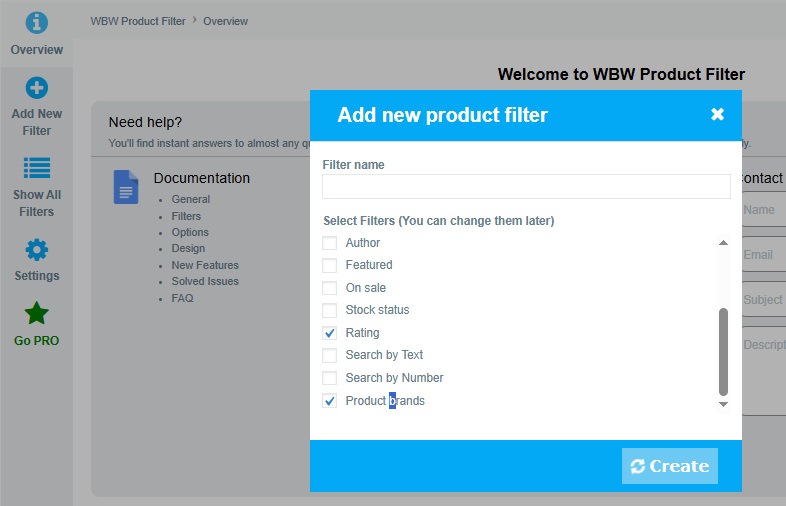
Task: Click the Add New Filter plus icon
Action: (x=37, y=88)
